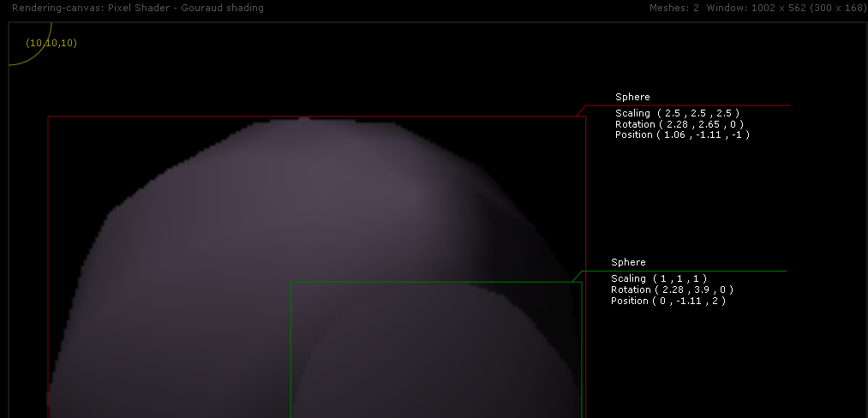Click Scaling ( 1 , 1 , 1 ) value
The width and height of the screenshot is (868, 418).
click(659, 278)
